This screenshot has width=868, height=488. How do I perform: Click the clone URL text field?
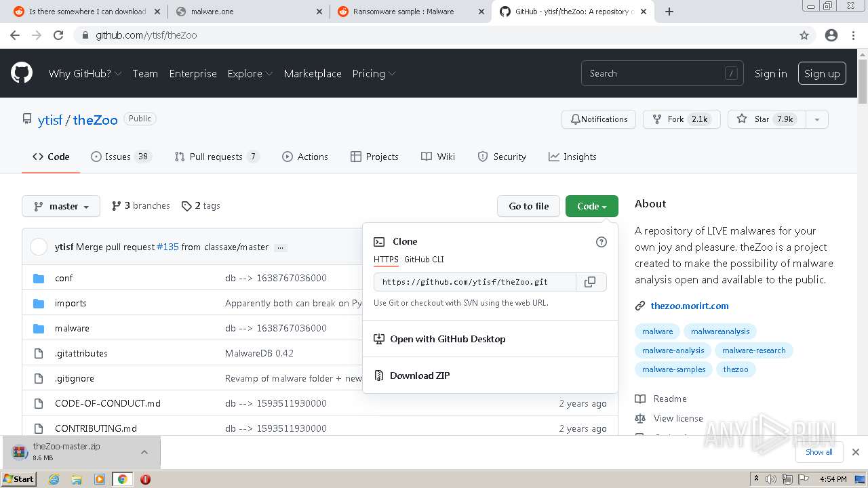tap(475, 282)
